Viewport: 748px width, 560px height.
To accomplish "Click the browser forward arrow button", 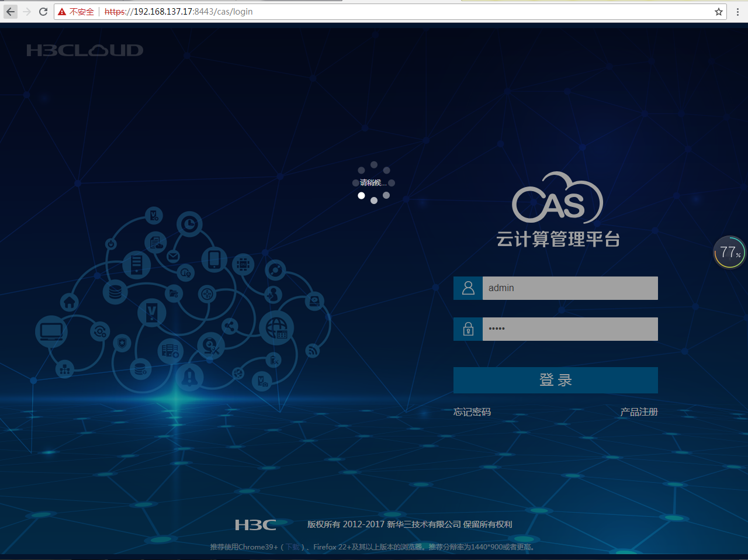I will click(x=27, y=12).
